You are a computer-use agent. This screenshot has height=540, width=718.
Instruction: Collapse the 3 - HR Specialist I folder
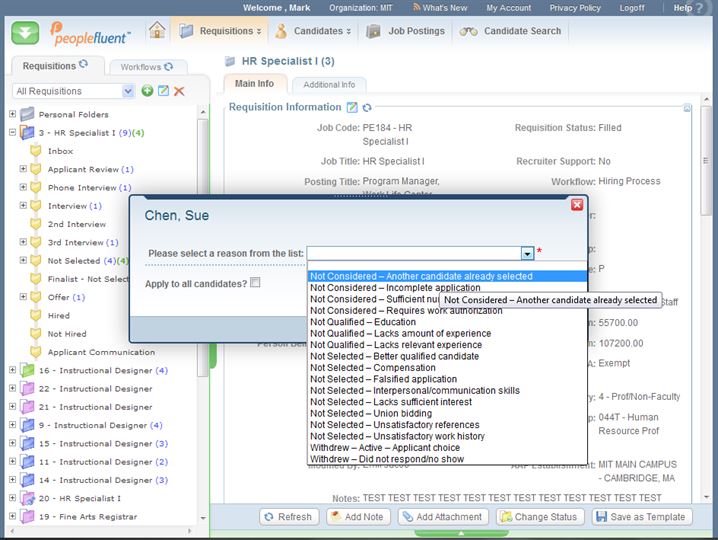(12, 132)
